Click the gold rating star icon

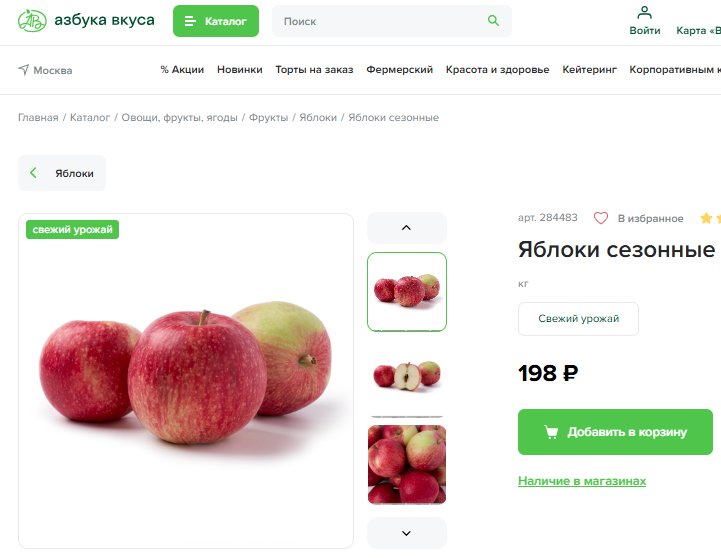tap(706, 218)
